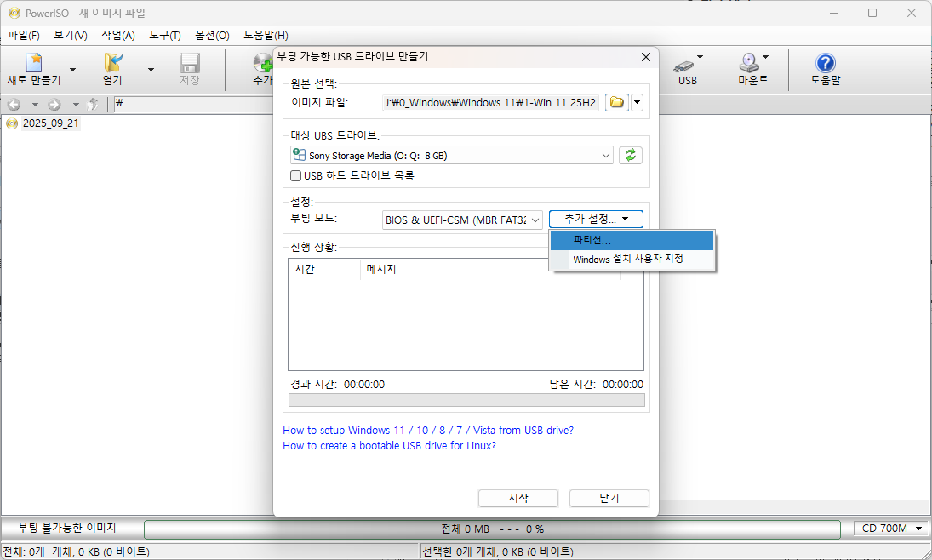Open the 도움말(H) menu
The image size is (932, 560).
point(266,35)
